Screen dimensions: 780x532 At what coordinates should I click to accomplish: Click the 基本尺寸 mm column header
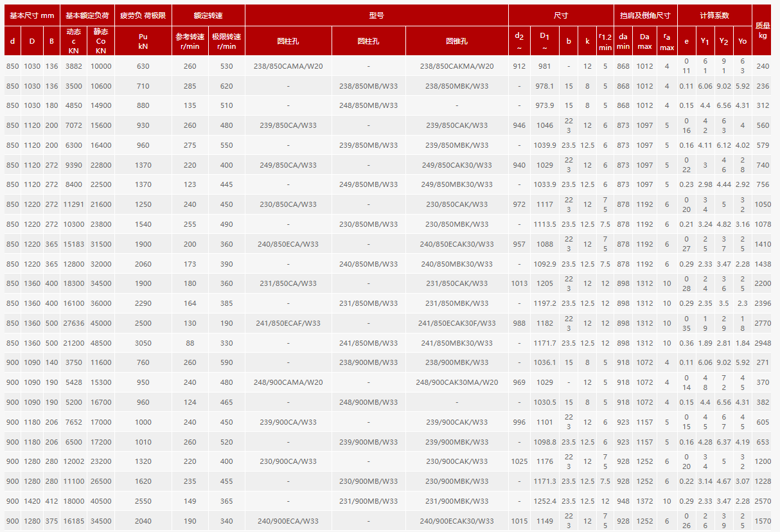tap(31, 15)
